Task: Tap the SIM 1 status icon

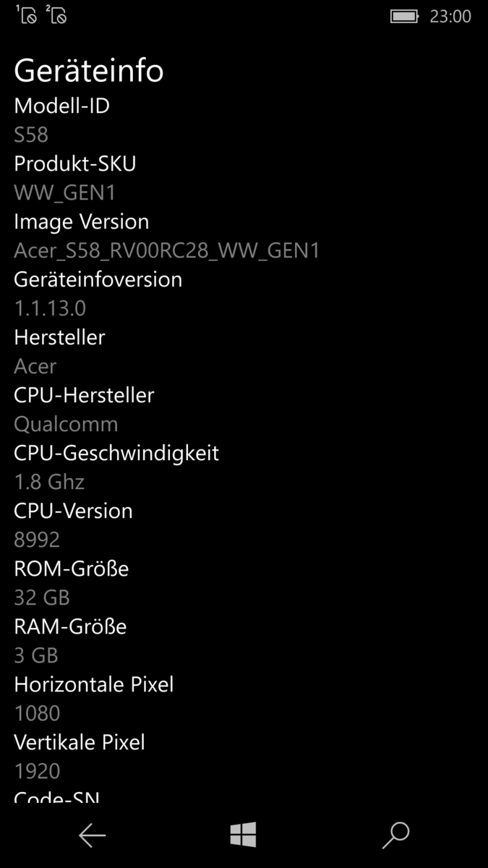Action: pyautogui.click(x=26, y=14)
